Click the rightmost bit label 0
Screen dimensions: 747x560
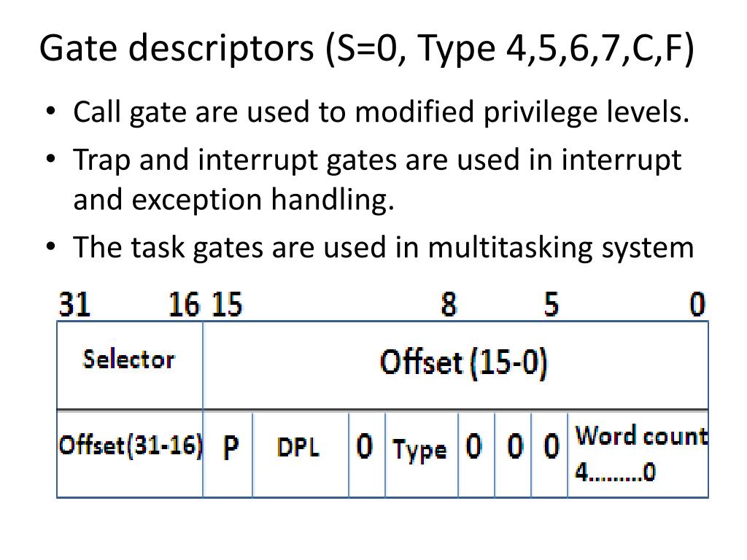(697, 304)
